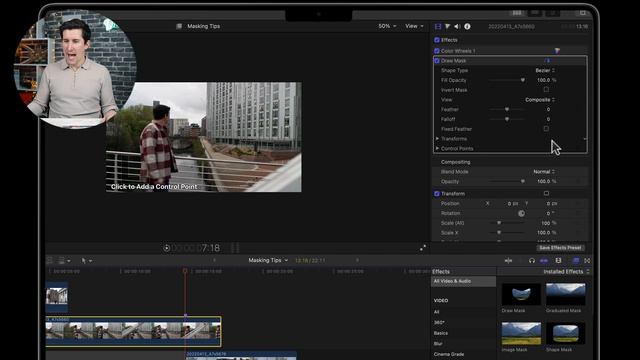
Task: Open the View Composite dropdown
Action: point(540,100)
